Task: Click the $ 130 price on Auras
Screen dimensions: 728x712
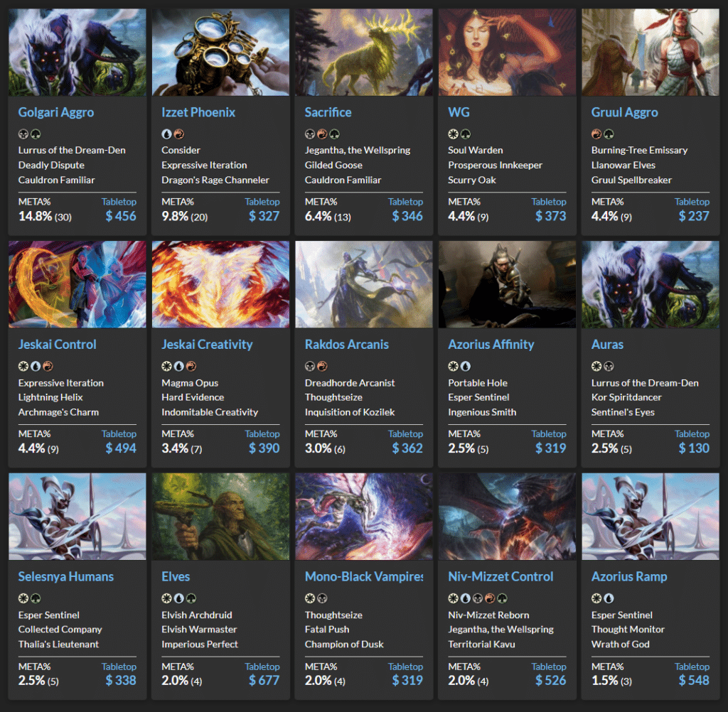Action: point(693,448)
